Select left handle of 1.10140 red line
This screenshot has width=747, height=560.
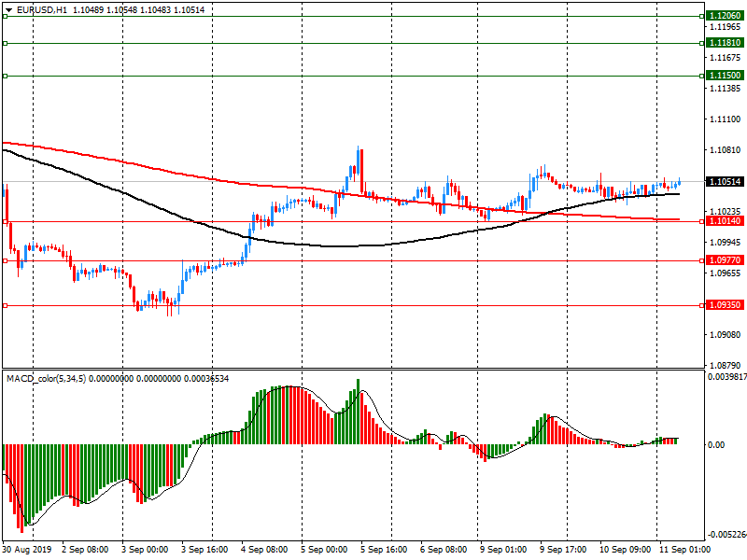[x=6, y=221]
